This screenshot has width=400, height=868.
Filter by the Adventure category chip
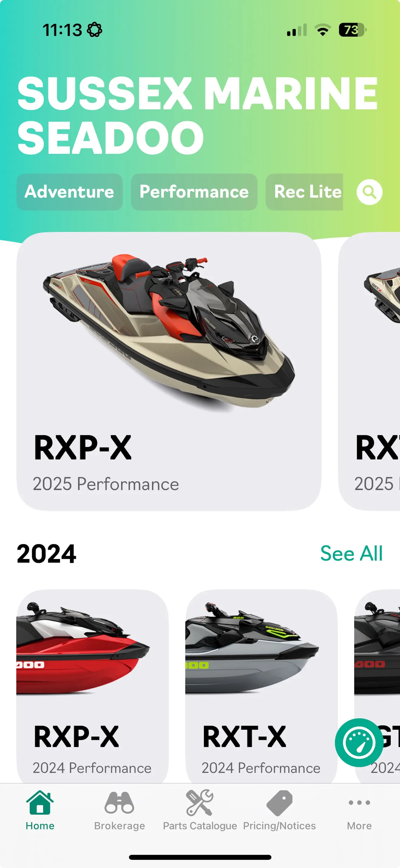(69, 192)
